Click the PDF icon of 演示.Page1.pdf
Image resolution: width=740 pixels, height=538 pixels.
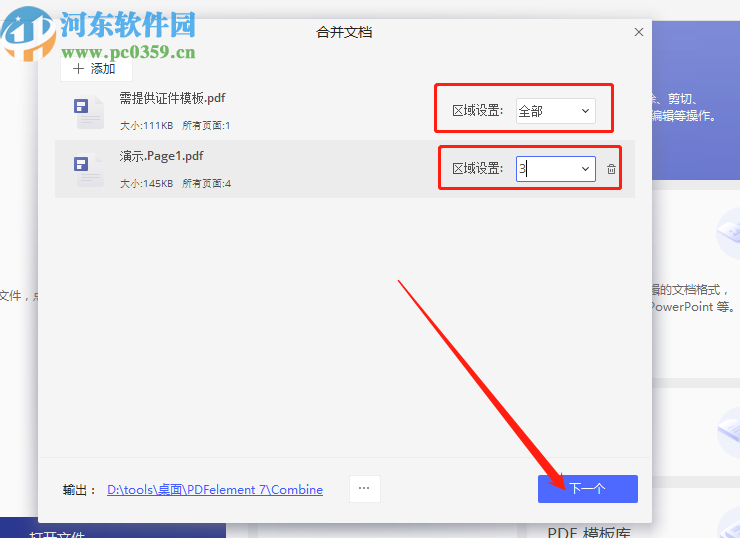[x=89, y=170]
